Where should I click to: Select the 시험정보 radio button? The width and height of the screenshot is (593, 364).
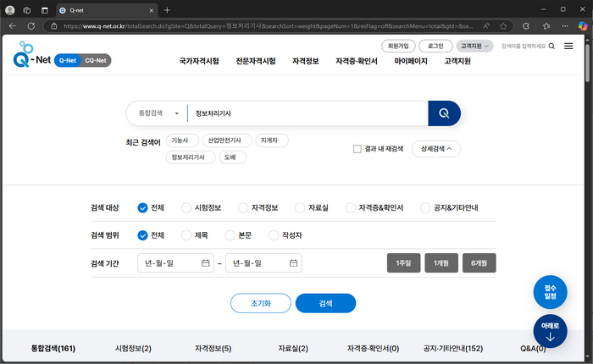(186, 208)
